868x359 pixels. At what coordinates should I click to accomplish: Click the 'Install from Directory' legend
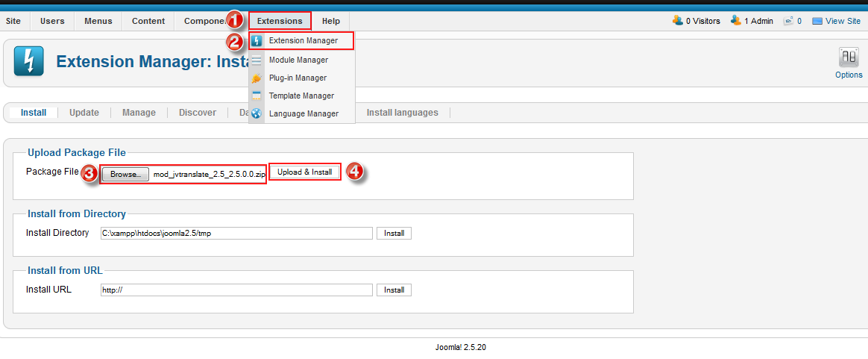(x=77, y=214)
